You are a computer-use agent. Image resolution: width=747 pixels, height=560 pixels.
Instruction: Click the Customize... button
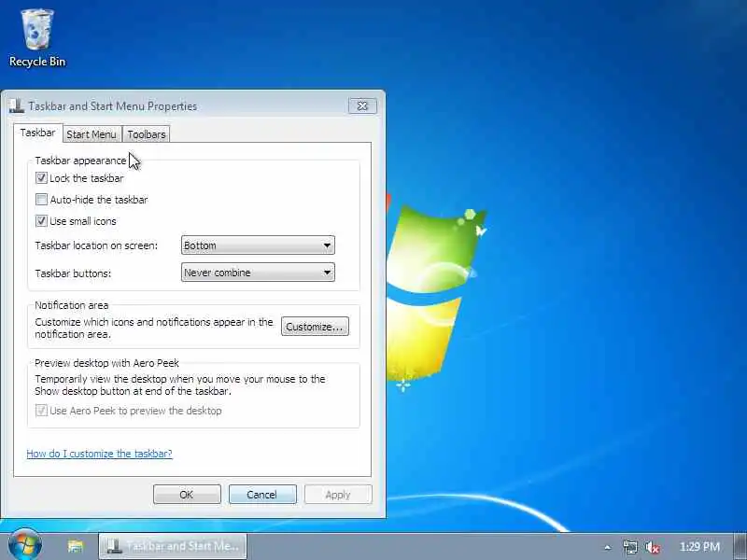pos(315,327)
